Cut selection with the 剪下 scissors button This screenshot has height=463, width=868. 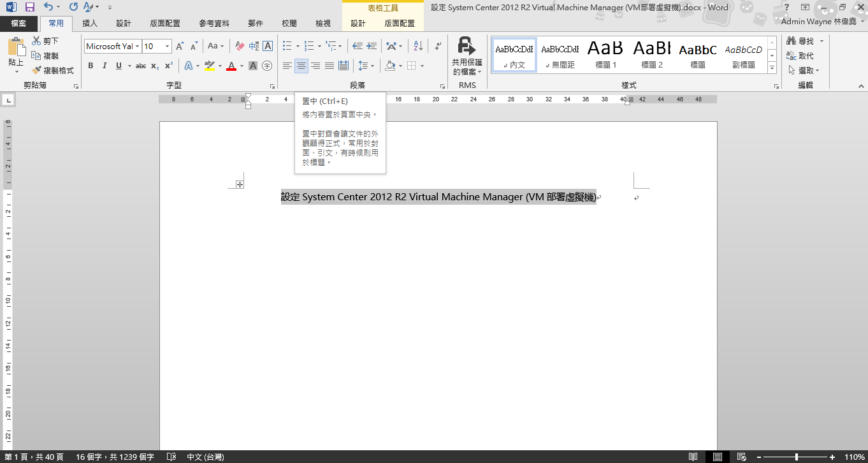(45, 41)
